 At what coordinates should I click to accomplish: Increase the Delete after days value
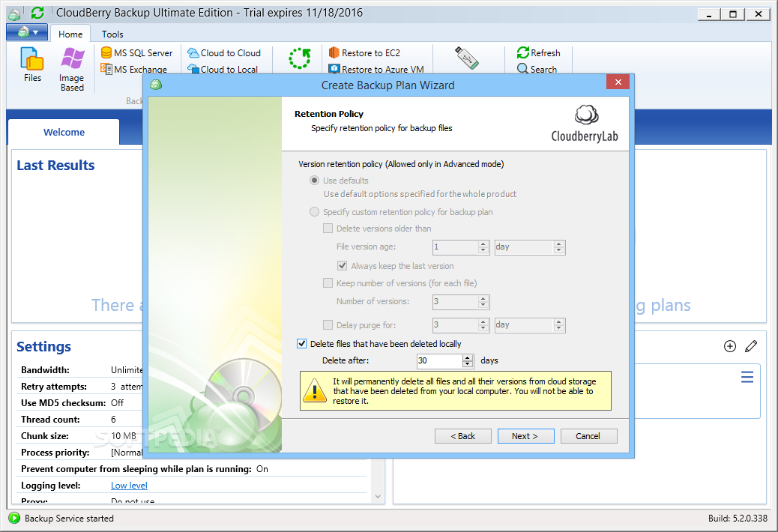(468, 357)
